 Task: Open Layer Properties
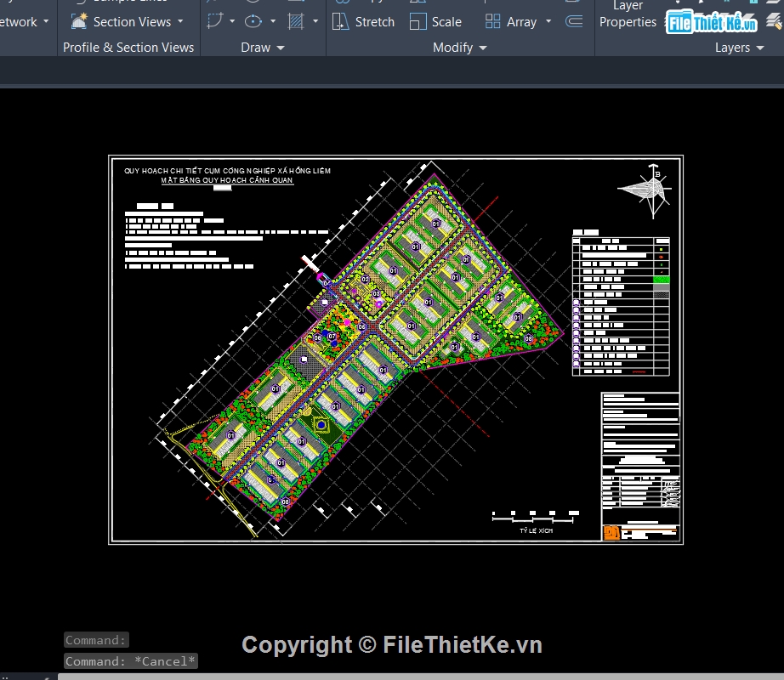628,15
